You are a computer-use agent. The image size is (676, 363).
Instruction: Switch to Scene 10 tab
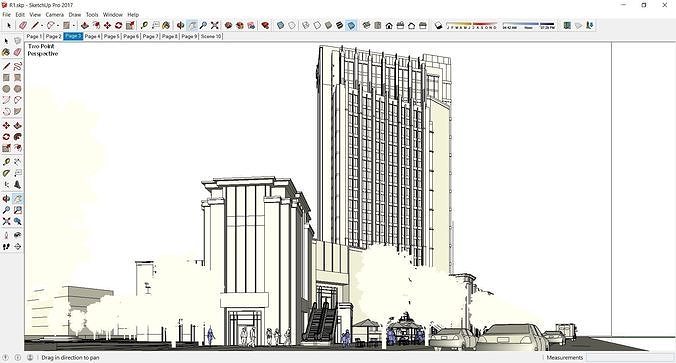(x=211, y=36)
